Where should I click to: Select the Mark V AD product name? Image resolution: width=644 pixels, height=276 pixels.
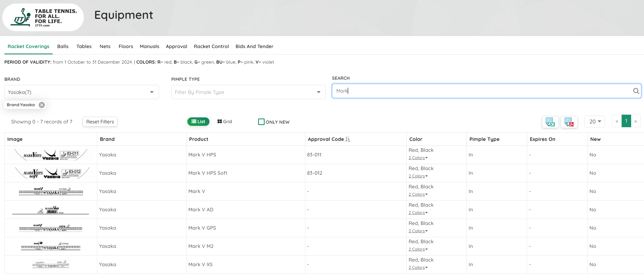pyautogui.click(x=201, y=210)
